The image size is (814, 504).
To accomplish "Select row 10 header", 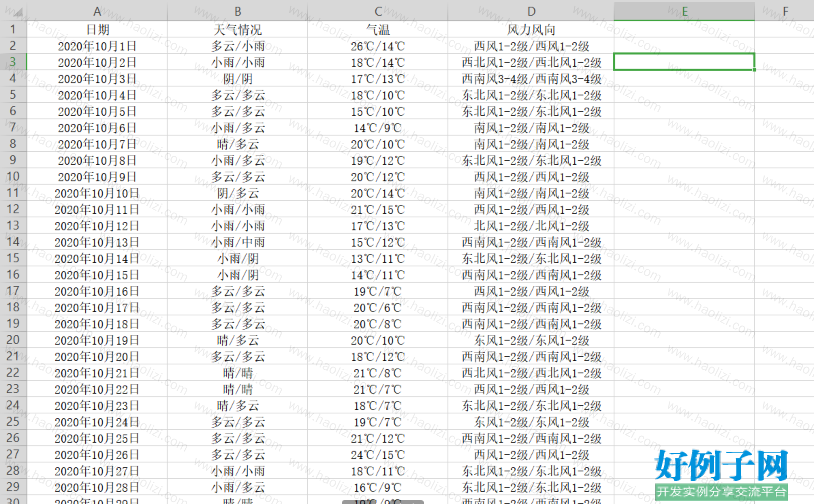I will pos(13,176).
